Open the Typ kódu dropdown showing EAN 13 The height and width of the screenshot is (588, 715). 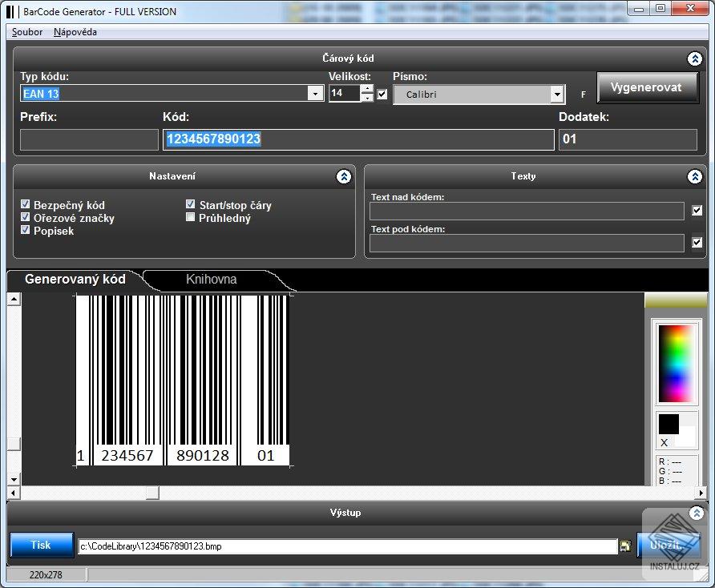pos(316,93)
